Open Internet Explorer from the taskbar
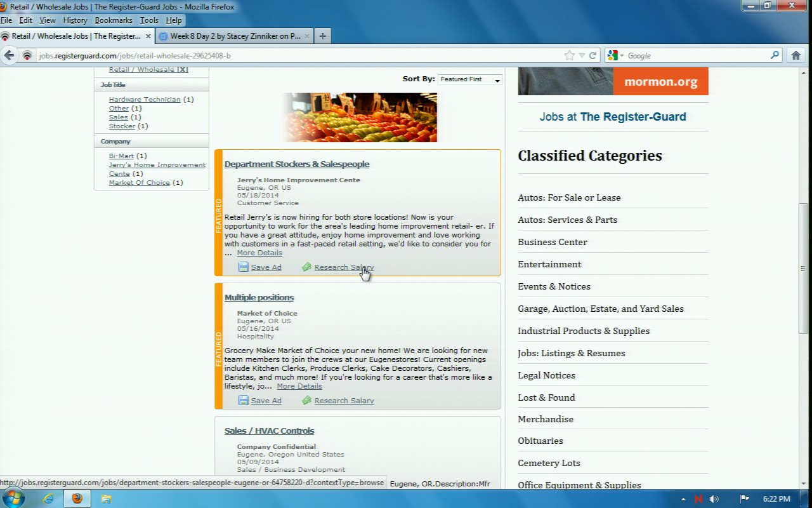Viewport: 812px width, 508px height. pyautogui.click(x=48, y=498)
